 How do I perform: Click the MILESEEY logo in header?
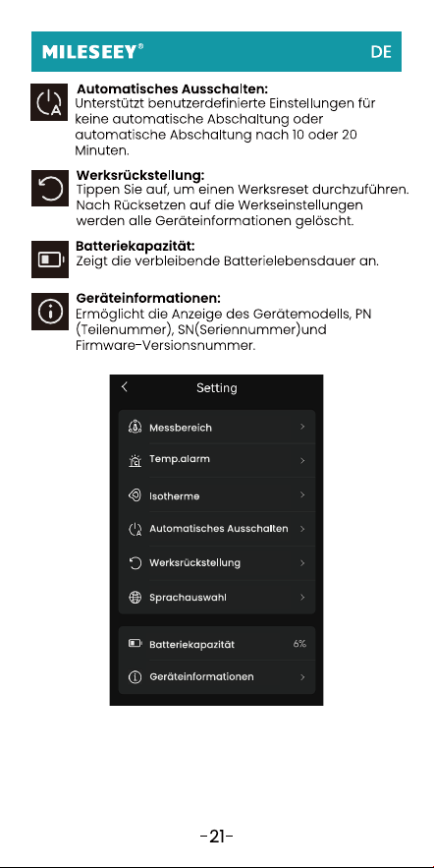pos(93,52)
